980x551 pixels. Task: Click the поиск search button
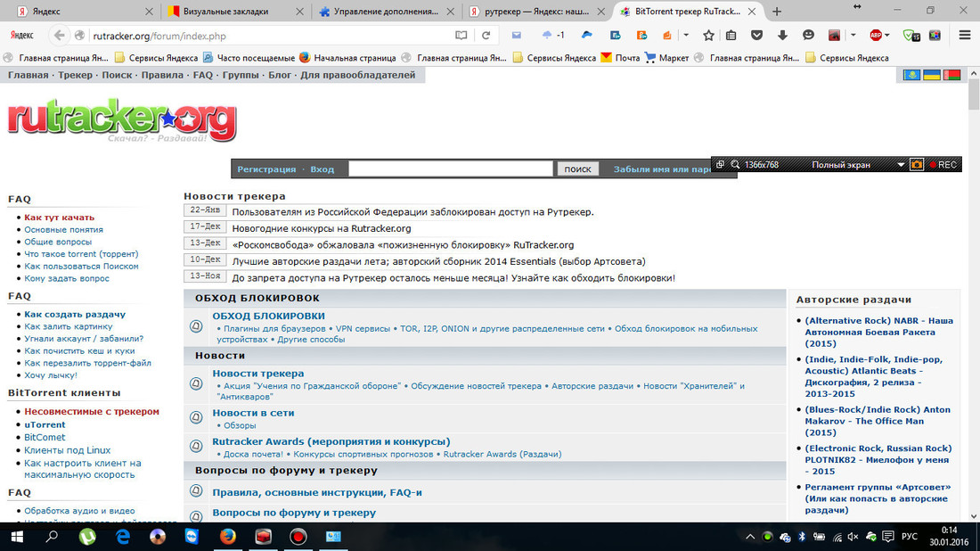click(x=577, y=169)
